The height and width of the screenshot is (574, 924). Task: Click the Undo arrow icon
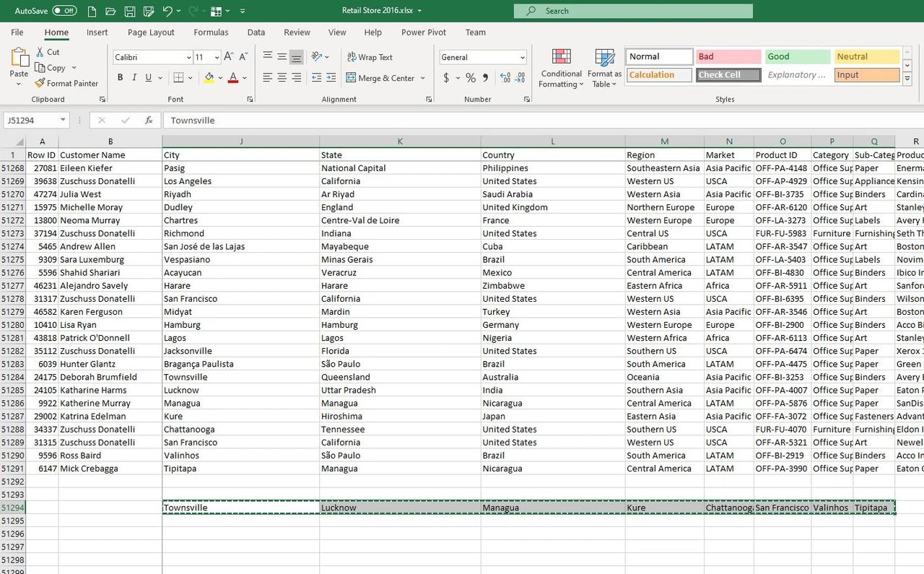[167, 11]
